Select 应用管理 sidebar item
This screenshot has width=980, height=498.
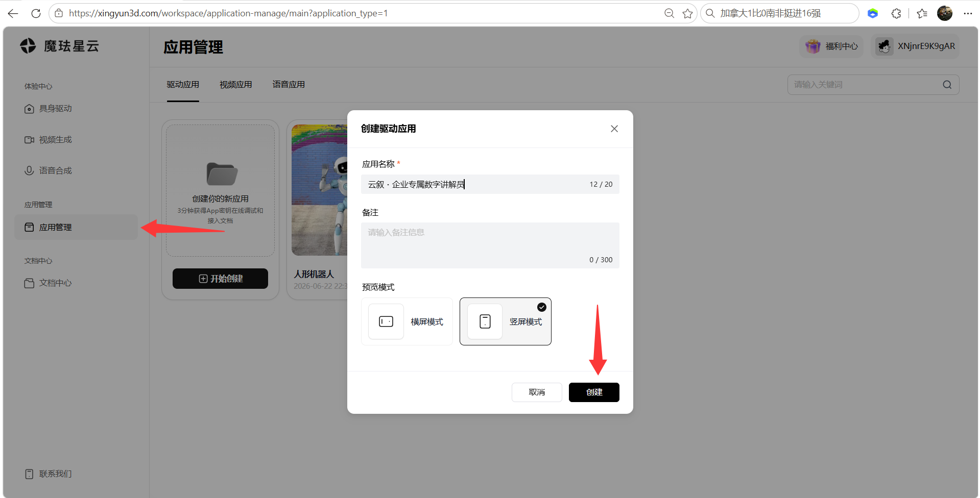76,227
